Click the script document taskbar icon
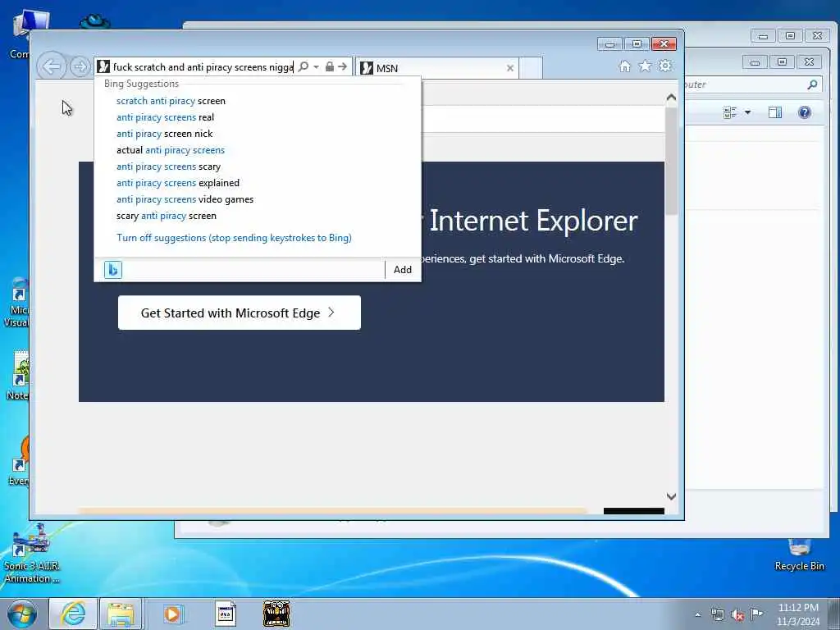This screenshot has height=630, width=840. 225,614
